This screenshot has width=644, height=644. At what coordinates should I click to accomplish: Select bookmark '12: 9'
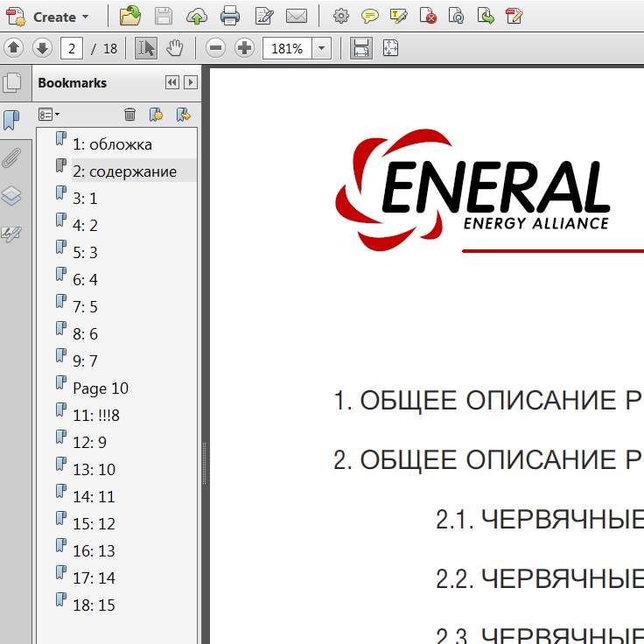(89, 443)
